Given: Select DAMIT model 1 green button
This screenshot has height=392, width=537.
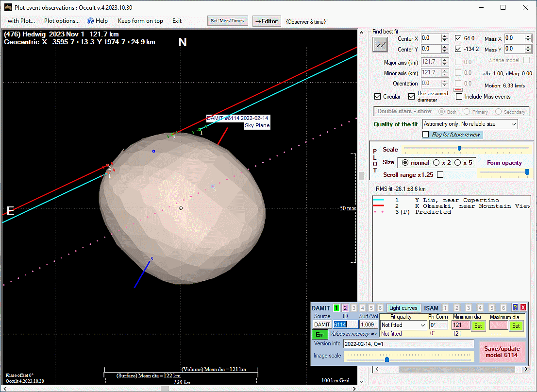Looking at the screenshot, I should pos(336,308).
